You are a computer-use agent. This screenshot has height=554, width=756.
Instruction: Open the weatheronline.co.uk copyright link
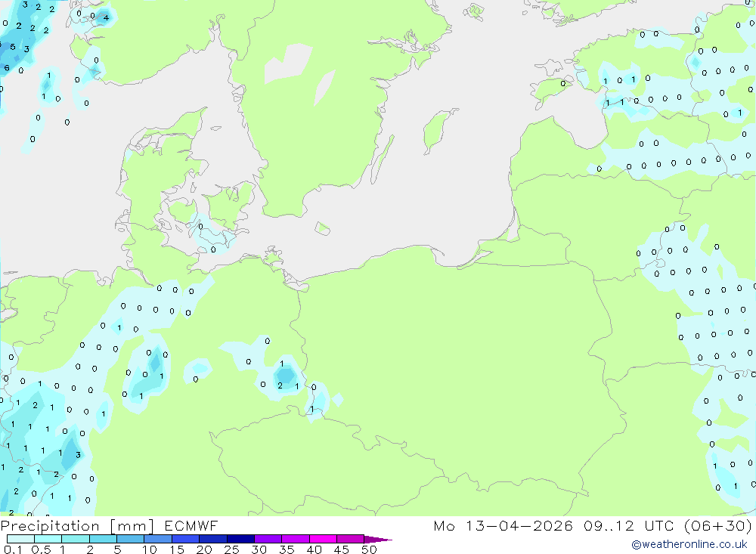689,544
